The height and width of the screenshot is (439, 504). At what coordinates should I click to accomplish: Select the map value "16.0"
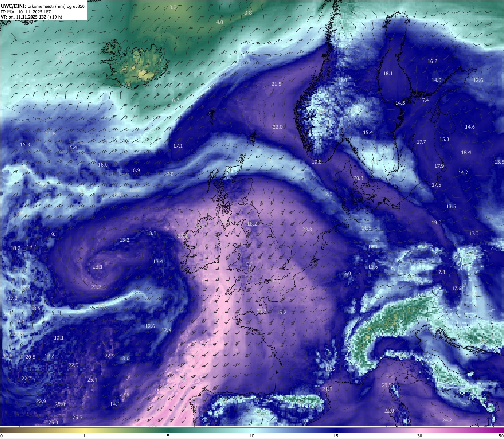click(103, 165)
